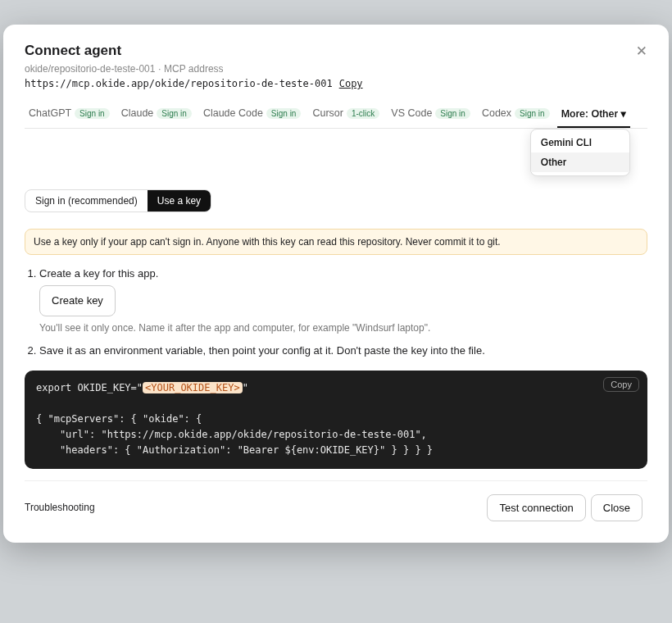The width and height of the screenshot is (672, 623).
Task: Switch to the Codex tab
Action: 515,113
